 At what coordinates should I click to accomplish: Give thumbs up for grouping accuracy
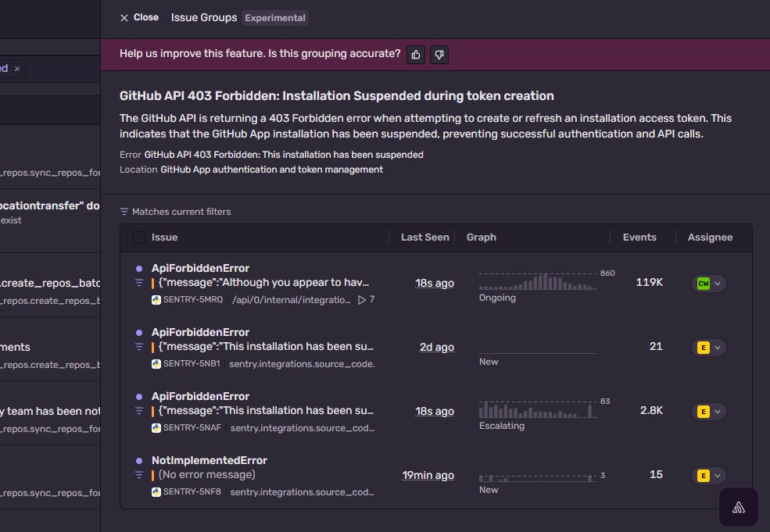point(416,55)
